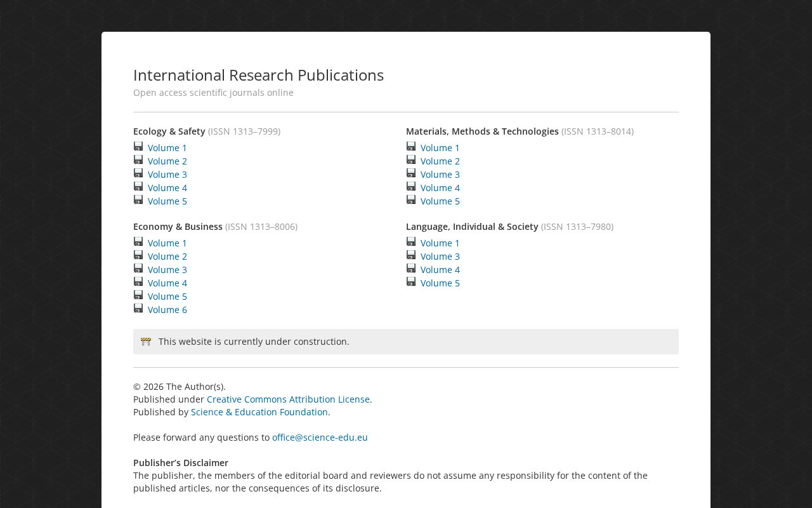
Task: Click disk icon beside Materials, Methods Volume 4
Action: pyautogui.click(x=411, y=187)
